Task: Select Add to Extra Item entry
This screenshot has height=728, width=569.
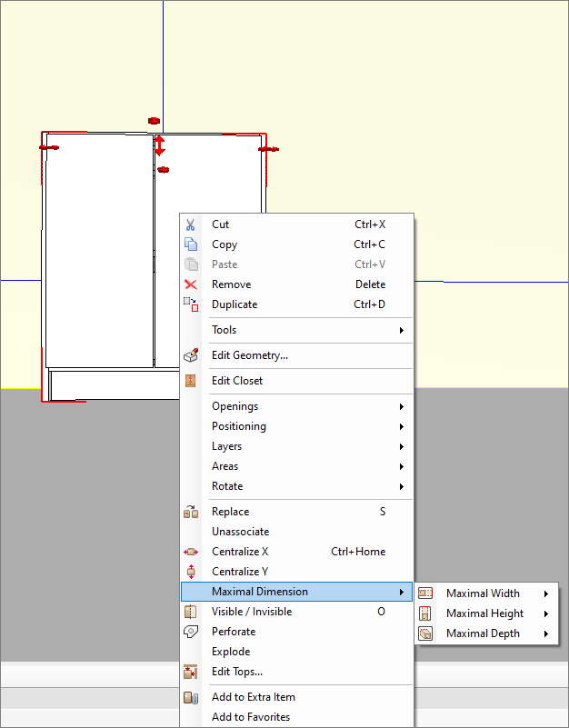Action: [x=296, y=697]
